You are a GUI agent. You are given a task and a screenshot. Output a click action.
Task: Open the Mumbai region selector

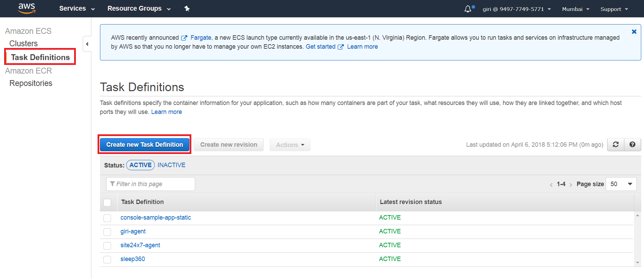tap(575, 9)
